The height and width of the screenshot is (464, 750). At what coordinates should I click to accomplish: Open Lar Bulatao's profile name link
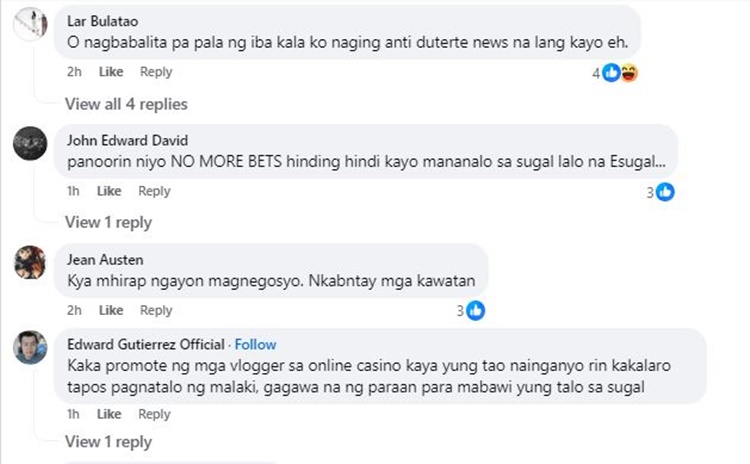(102, 21)
